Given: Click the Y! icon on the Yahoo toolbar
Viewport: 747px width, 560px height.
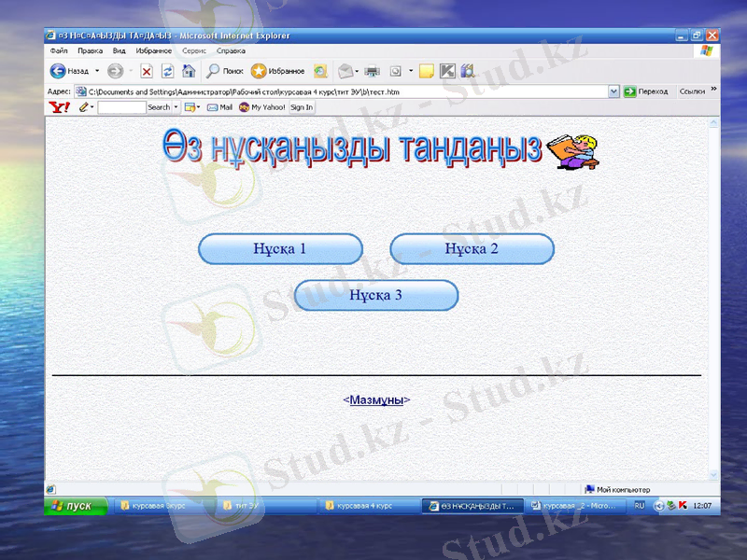Looking at the screenshot, I should coord(60,107).
